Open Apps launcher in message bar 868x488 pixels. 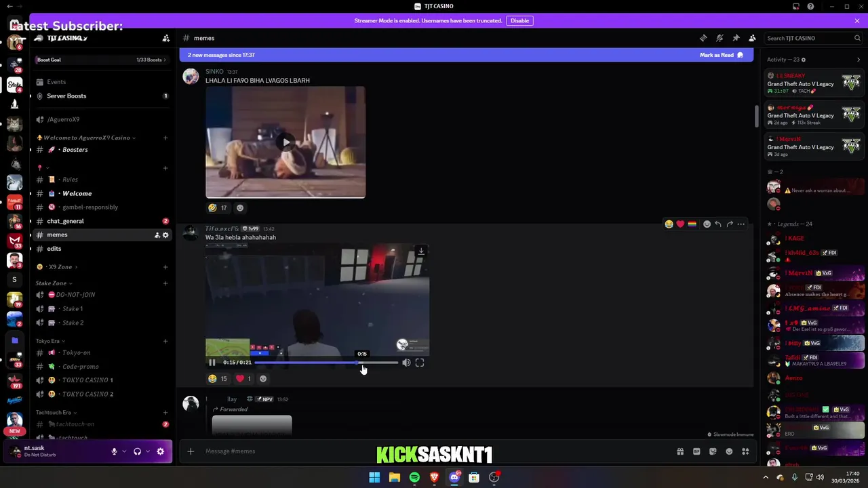pyautogui.click(x=745, y=451)
